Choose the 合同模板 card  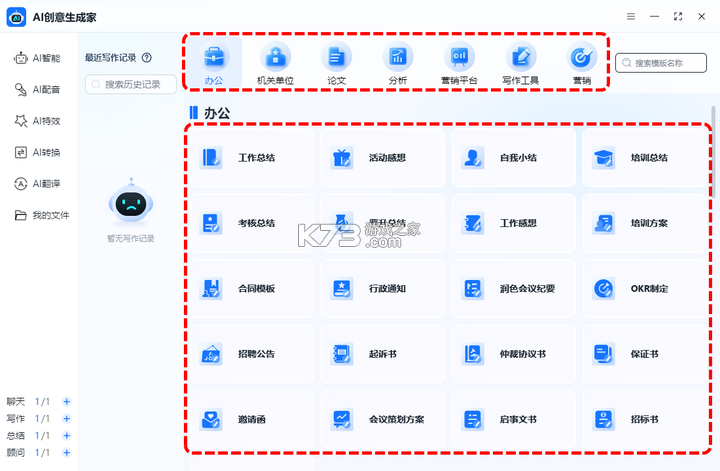(252, 289)
